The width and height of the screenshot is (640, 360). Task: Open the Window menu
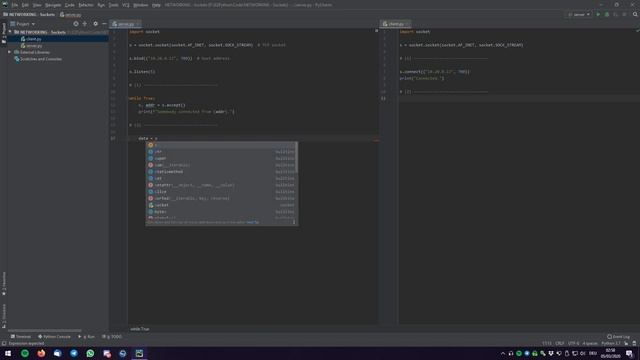(x=140, y=5)
